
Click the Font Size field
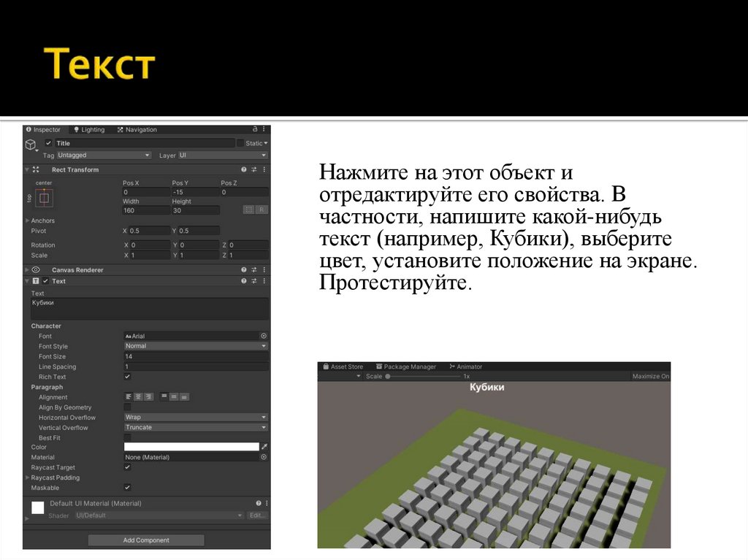click(196, 356)
